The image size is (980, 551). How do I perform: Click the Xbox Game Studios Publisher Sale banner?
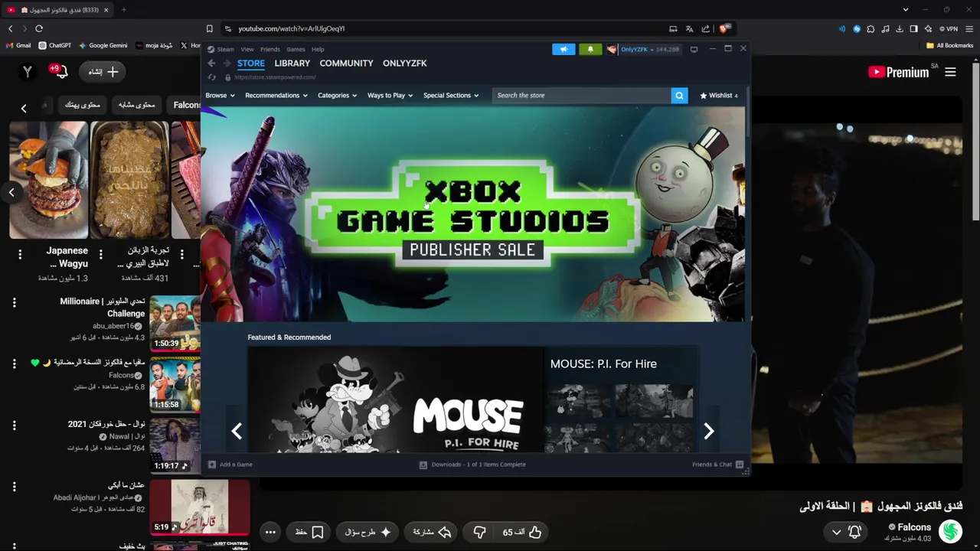(473, 214)
